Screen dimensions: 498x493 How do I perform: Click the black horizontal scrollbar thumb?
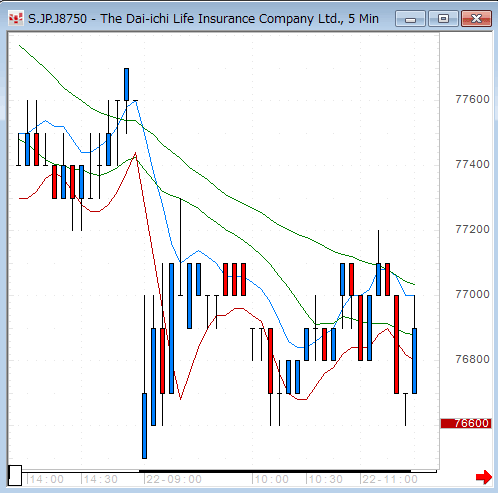[275, 471]
